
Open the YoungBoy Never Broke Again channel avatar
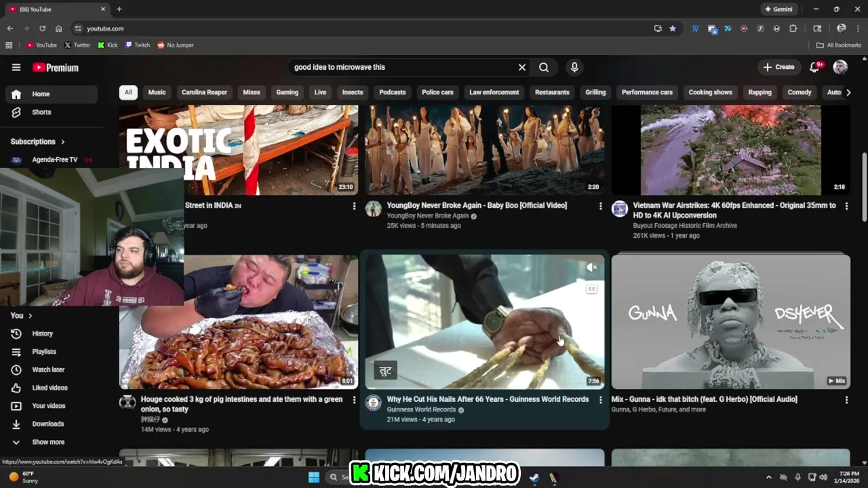tap(374, 209)
